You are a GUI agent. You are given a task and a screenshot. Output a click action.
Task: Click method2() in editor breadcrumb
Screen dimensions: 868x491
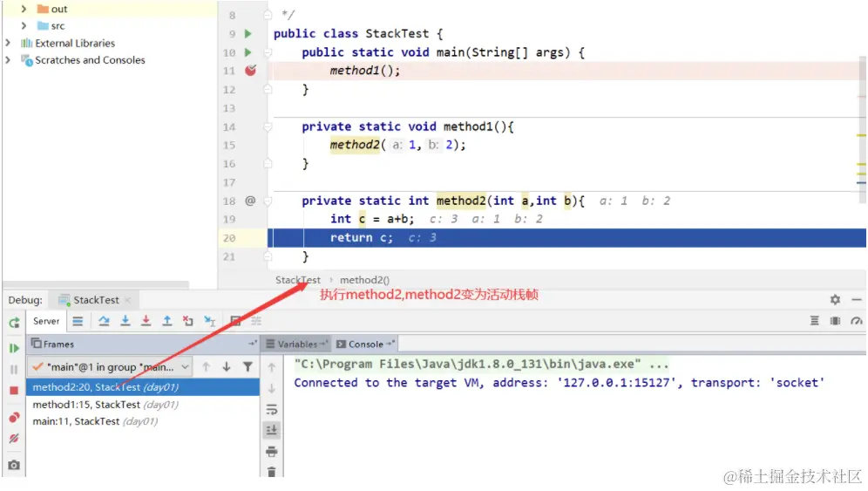coord(365,280)
